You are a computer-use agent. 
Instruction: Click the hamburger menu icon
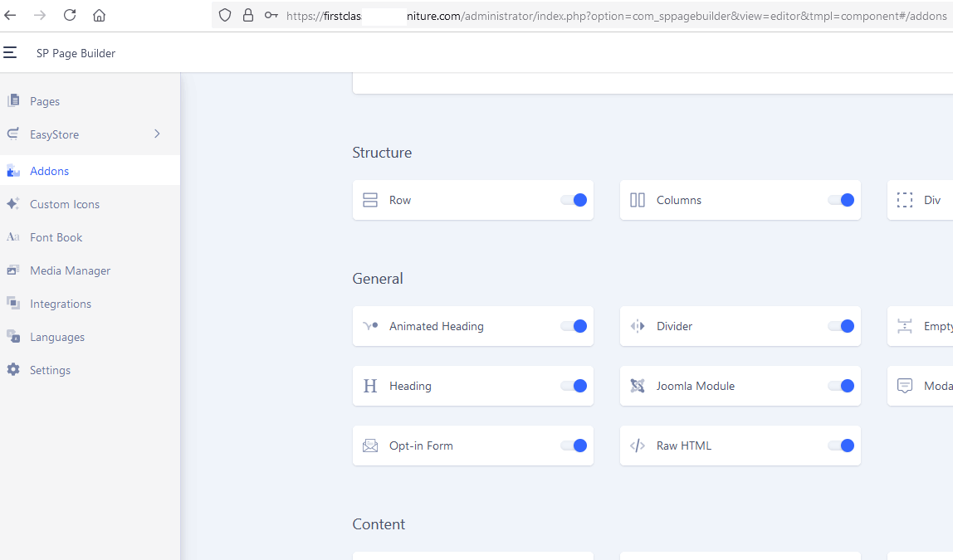(x=10, y=52)
